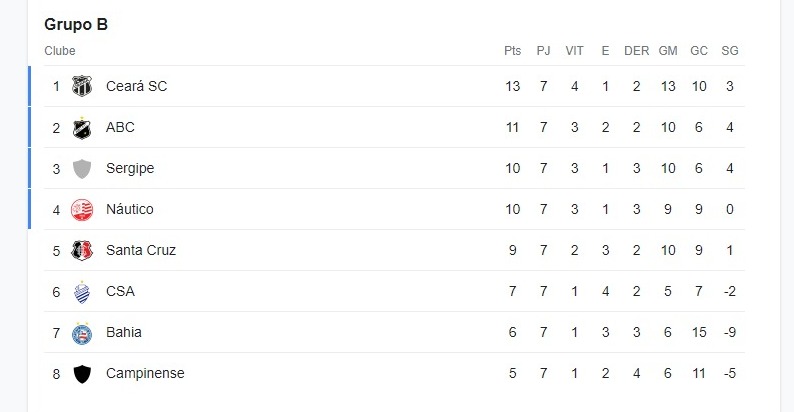794x412 pixels.
Task: Open the Campinense team link
Action: tap(145, 374)
